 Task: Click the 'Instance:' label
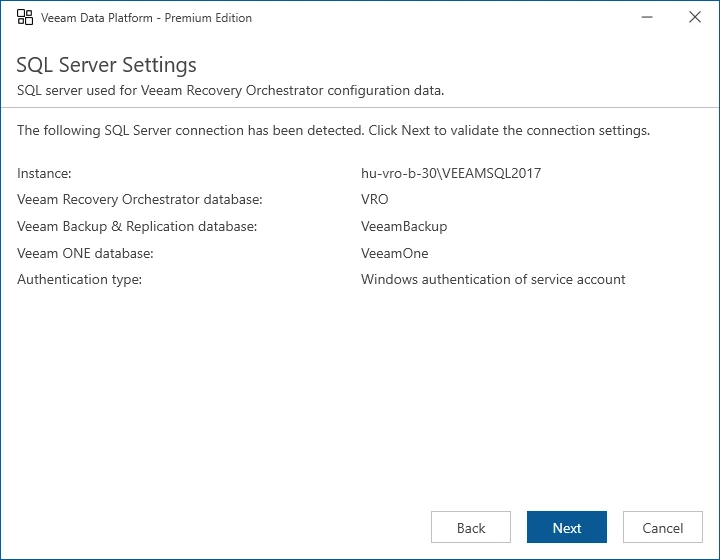point(44,173)
